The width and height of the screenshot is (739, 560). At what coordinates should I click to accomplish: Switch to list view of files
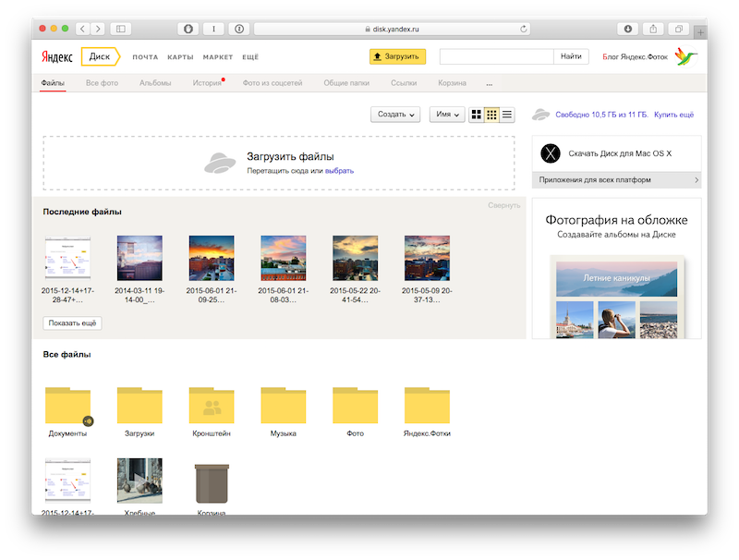tap(507, 114)
